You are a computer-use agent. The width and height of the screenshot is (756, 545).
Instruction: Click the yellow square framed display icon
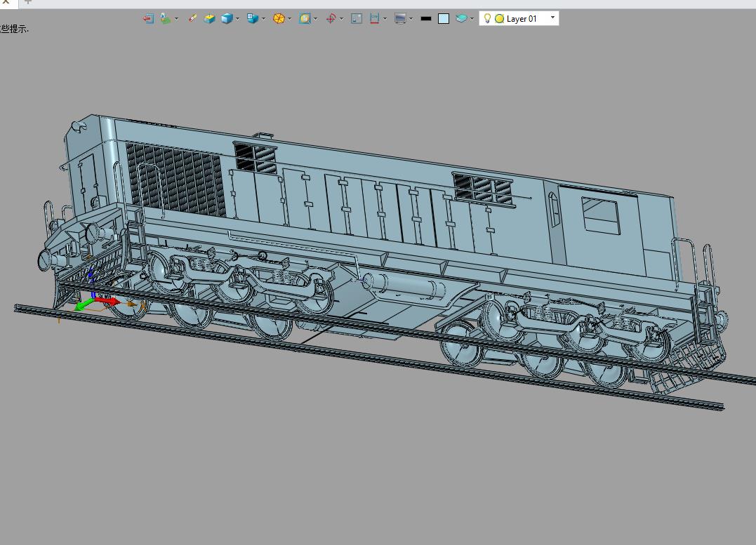pyautogui.click(x=305, y=19)
